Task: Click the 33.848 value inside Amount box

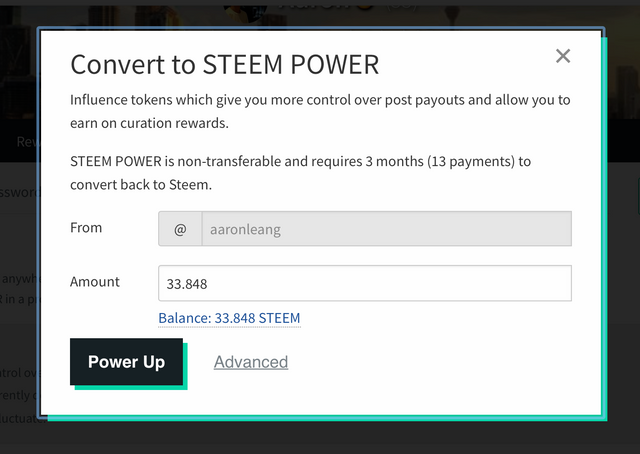Action: pos(187,284)
